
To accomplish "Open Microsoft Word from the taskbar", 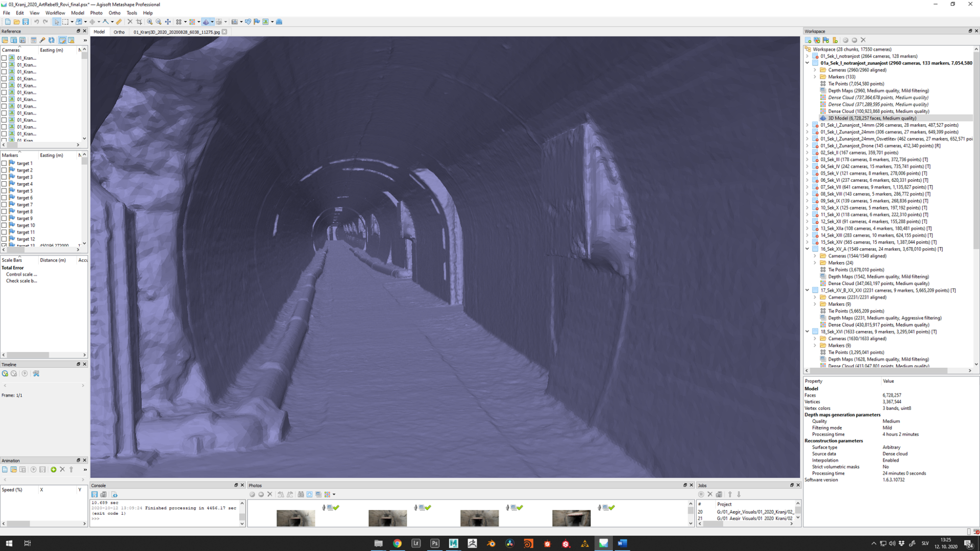I will click(622, 543).
